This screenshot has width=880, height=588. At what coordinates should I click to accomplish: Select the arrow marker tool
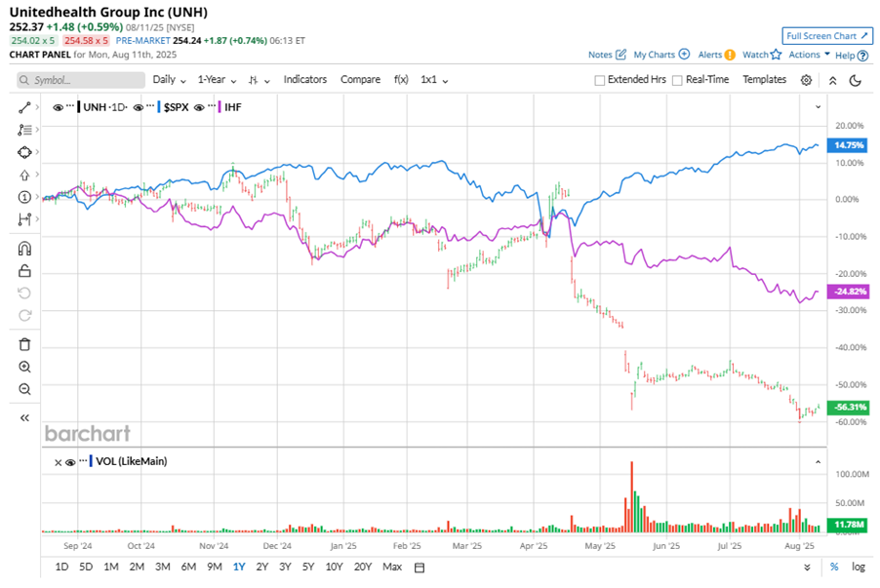point(24,176)
